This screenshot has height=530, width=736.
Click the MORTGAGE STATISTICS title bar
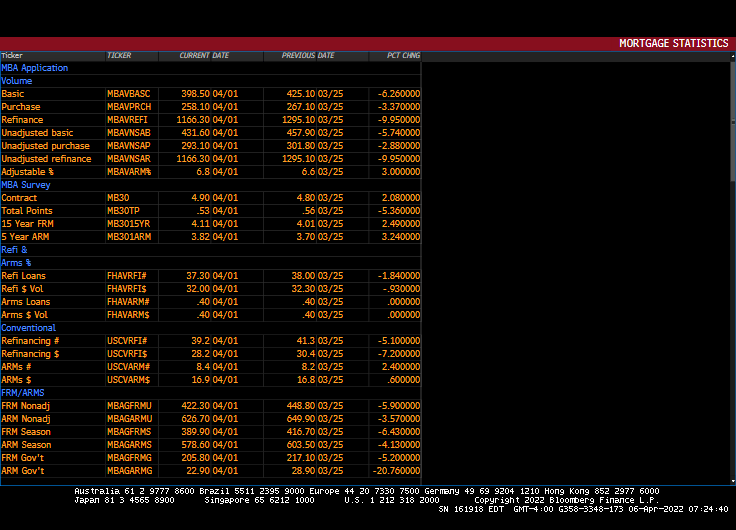point(673,44)
